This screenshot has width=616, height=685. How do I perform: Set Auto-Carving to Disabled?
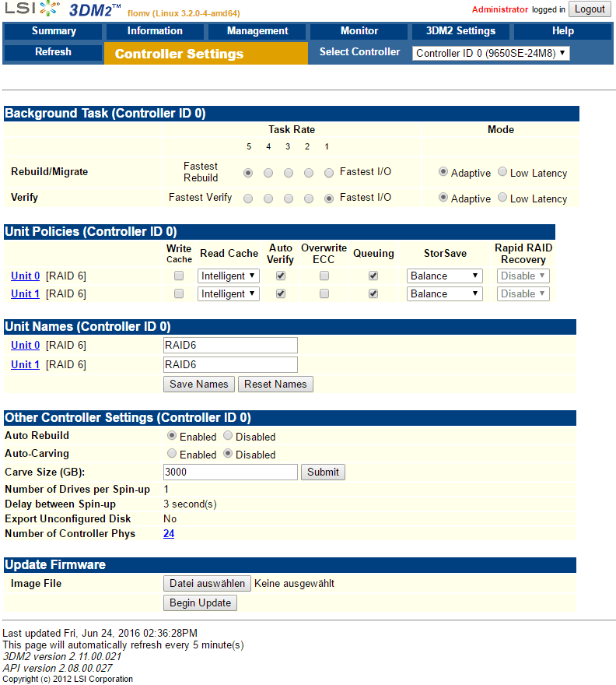click(x=228, y=454)
